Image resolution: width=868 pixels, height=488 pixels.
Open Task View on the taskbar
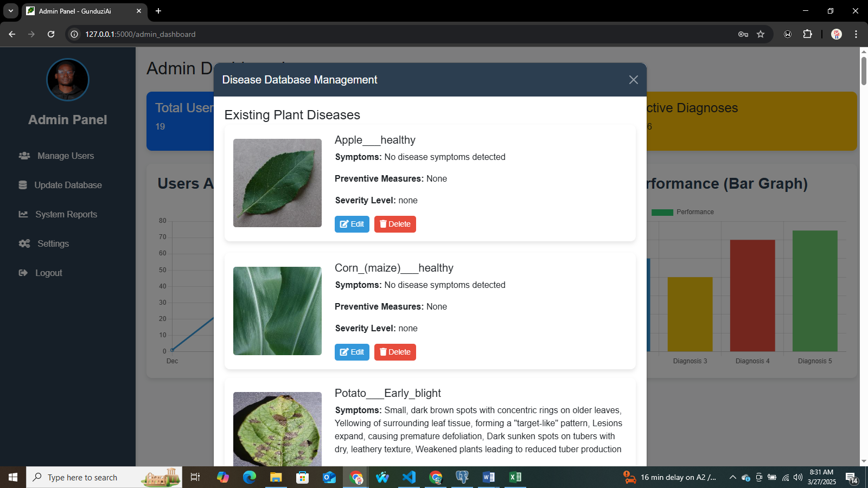point(195,477)
